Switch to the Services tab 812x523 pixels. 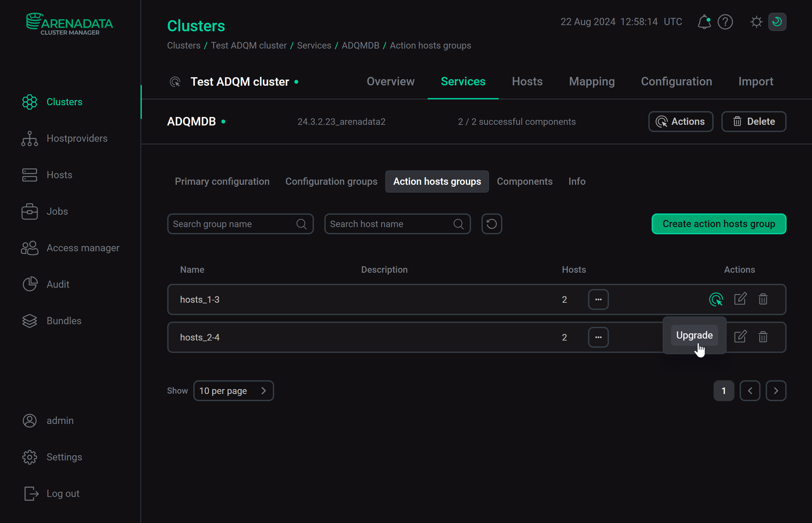[x=463, y=81]
